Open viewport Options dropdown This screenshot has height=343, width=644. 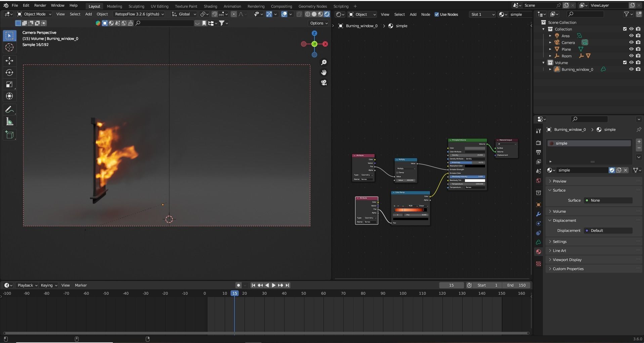319,23
